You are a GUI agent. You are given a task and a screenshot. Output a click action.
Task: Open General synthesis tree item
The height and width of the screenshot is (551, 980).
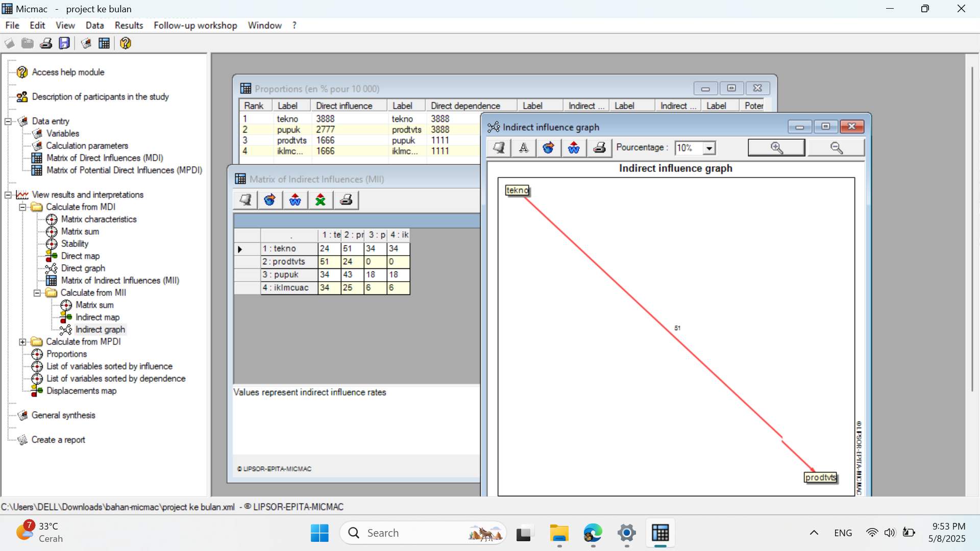[x=63, y=415]
